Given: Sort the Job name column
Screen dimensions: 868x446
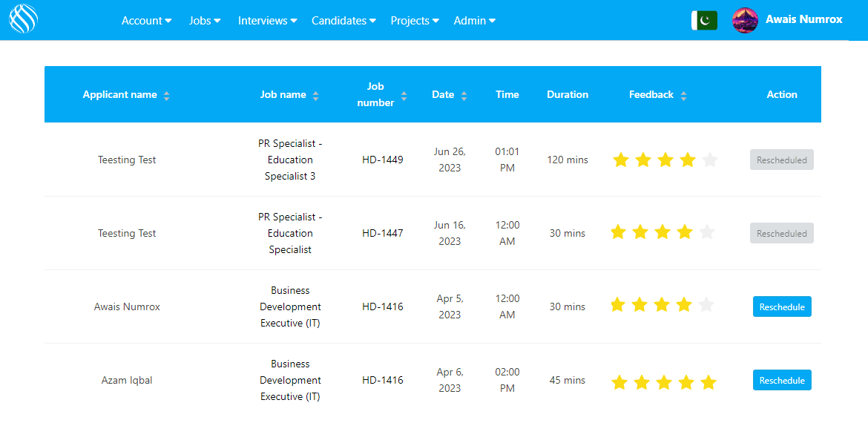Looking at the screenshot, I should tap(316, 94).
